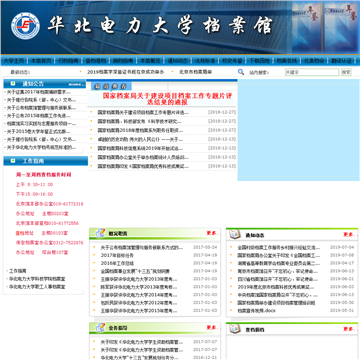Click the book icon of the 通知动态 section
The width and height of the screenshot is (360, 360).
coord(235,235)
